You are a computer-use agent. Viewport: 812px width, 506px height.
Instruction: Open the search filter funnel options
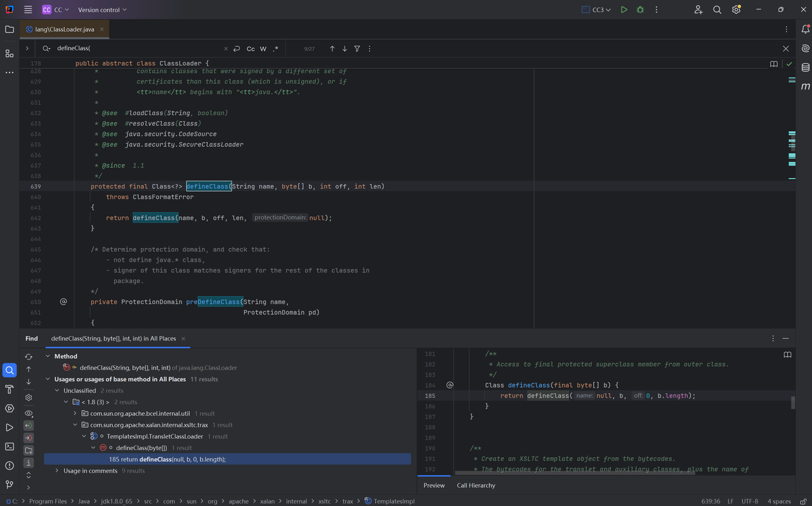click(x=357, y=48)
